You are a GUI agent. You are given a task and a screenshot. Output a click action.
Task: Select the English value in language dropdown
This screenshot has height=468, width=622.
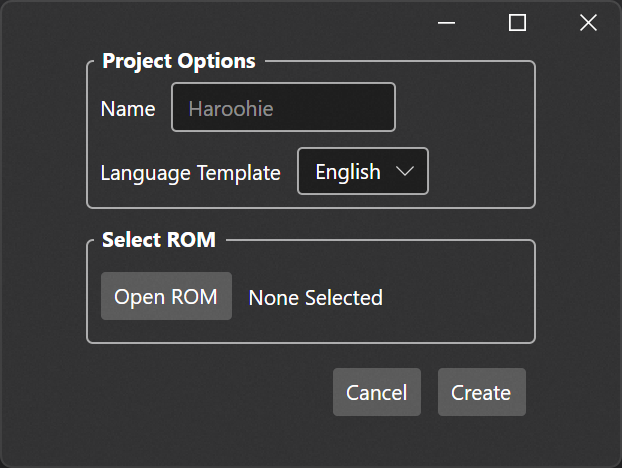point(348,172)
